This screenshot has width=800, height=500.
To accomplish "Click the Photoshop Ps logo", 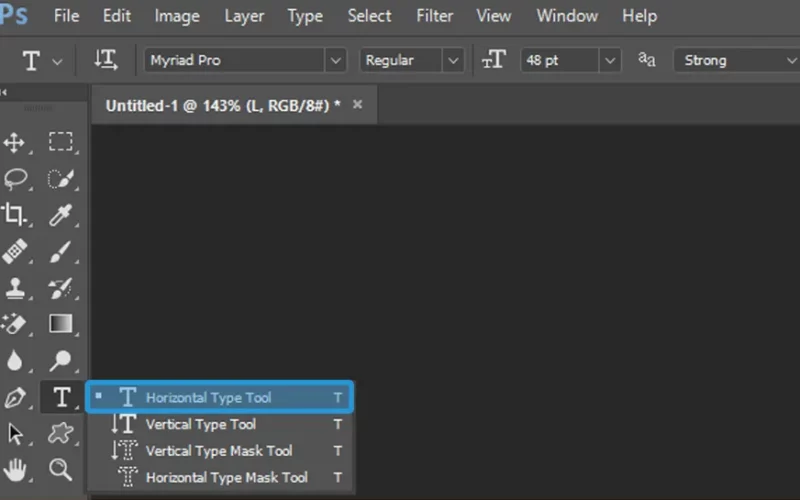I will [x=14, y=15].
